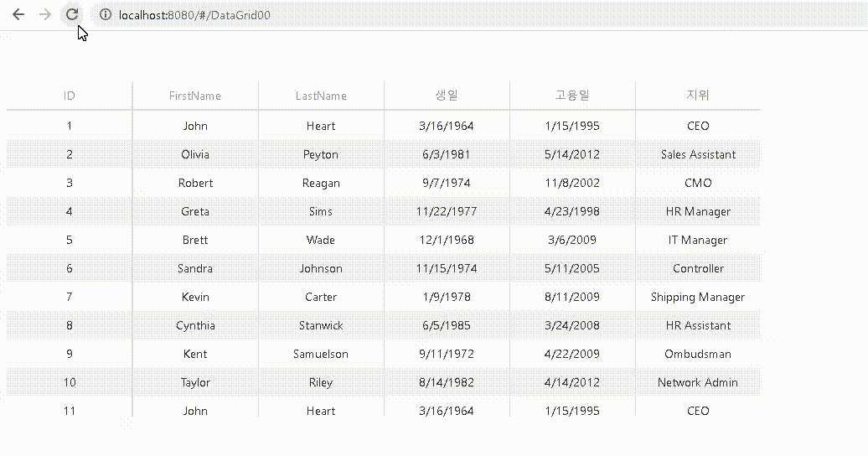Sort by the LastName column header
This screenshot has width=868, height=456.
[321, 96]
